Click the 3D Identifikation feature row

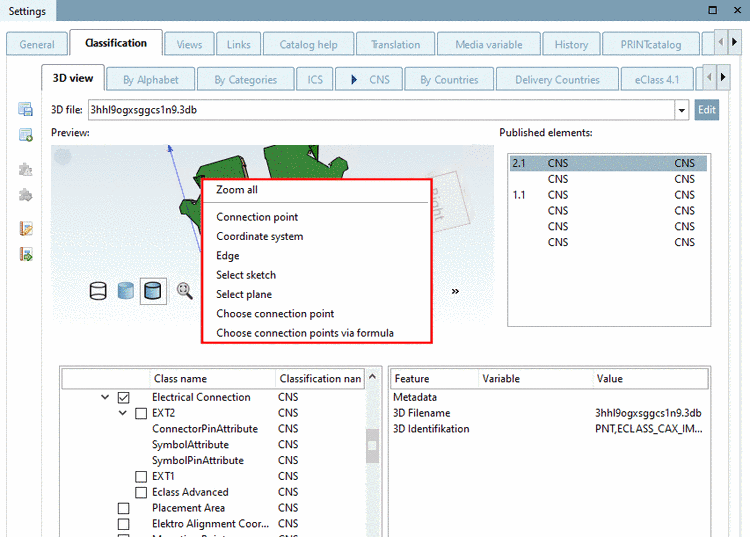(549, 429)
